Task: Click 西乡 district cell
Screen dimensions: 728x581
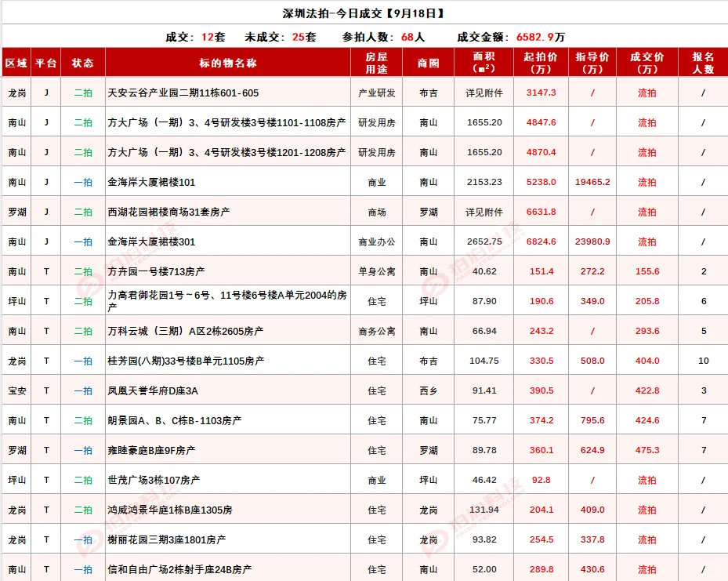Action: [x=428, y=390]
